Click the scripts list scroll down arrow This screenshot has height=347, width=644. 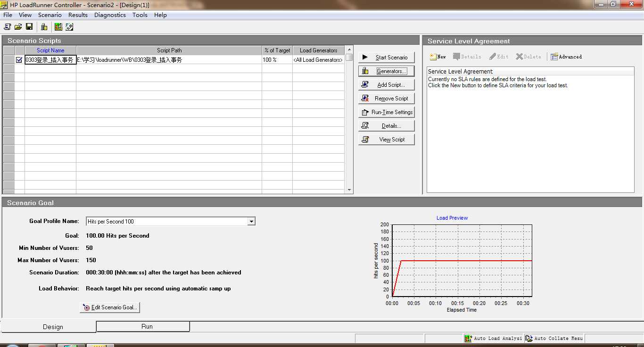pyautogui.click(x=349, y=190)
